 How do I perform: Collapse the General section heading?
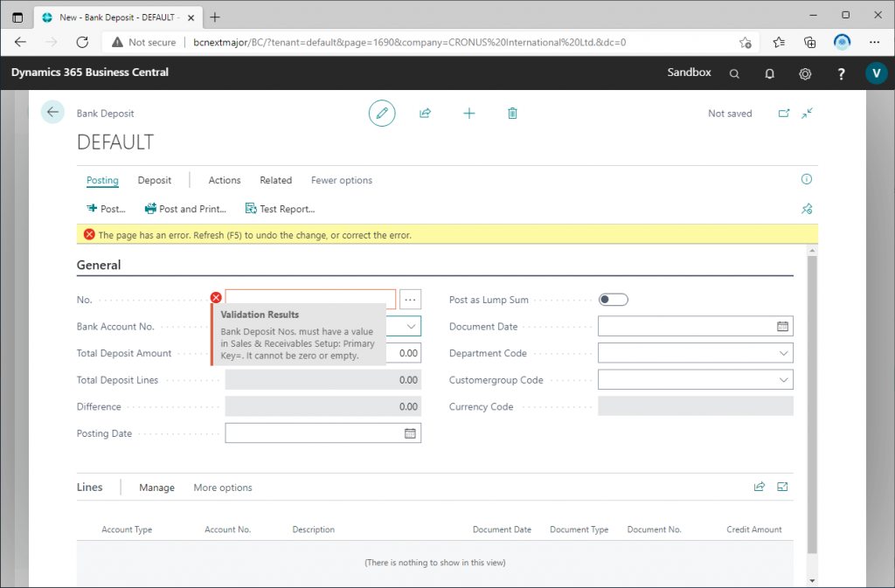tap(99, 266)
